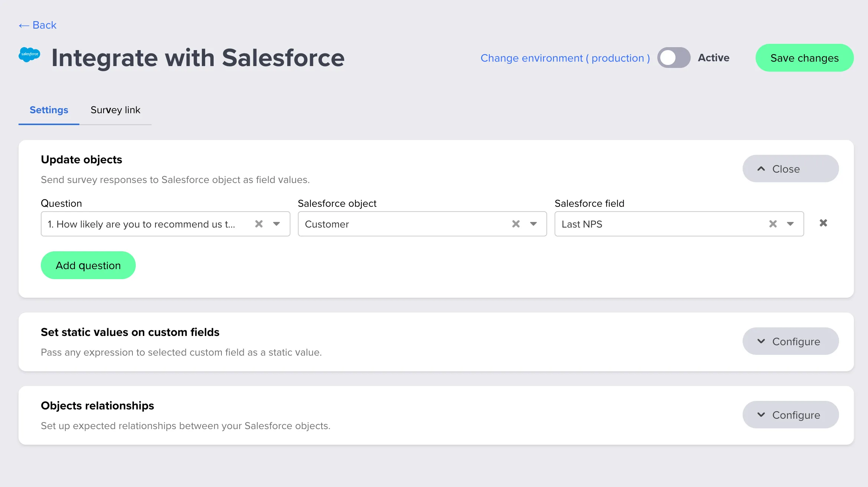Clear the Customer Salesforce object selection
The height and width of the screenshot is (487, 868).
point(516,224)
